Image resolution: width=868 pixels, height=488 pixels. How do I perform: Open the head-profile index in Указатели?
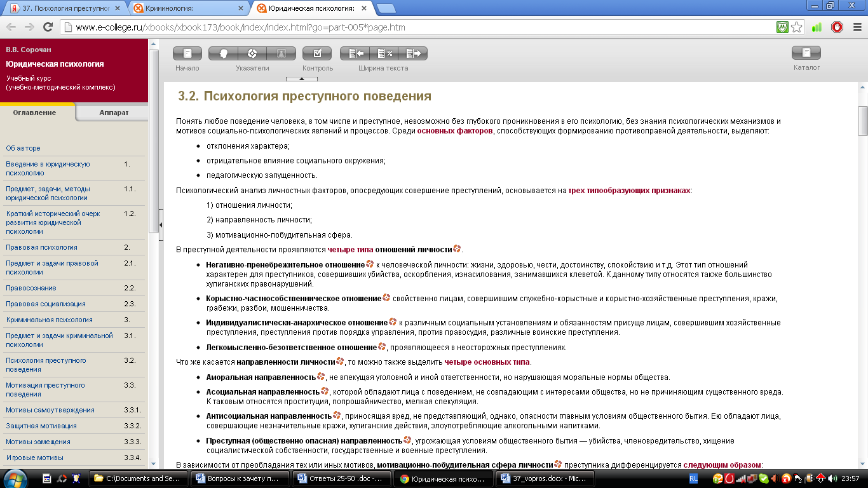223,53
